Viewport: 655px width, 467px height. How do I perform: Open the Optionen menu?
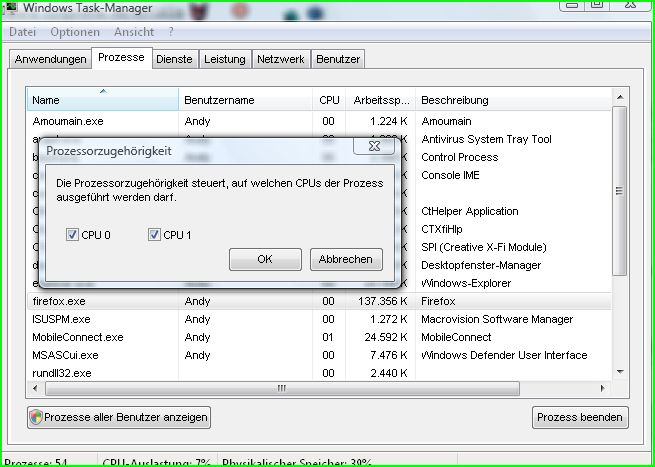tap(75, 32)
